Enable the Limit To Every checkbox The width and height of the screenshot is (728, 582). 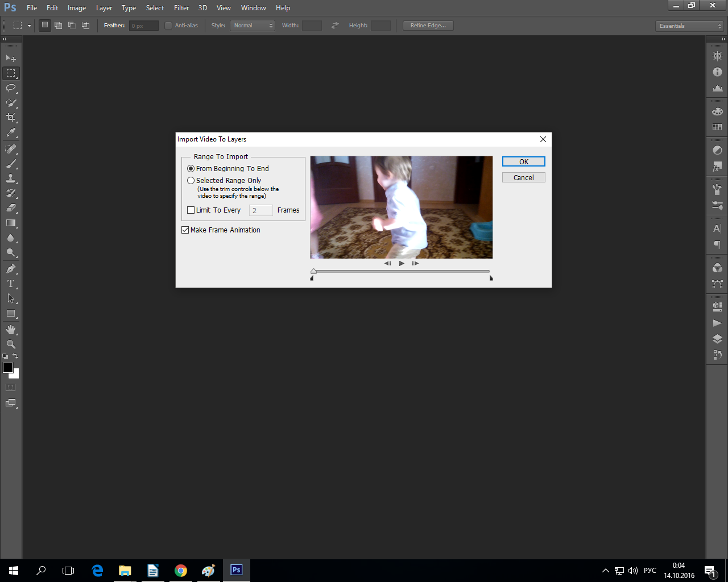click(x=191, y=210)
